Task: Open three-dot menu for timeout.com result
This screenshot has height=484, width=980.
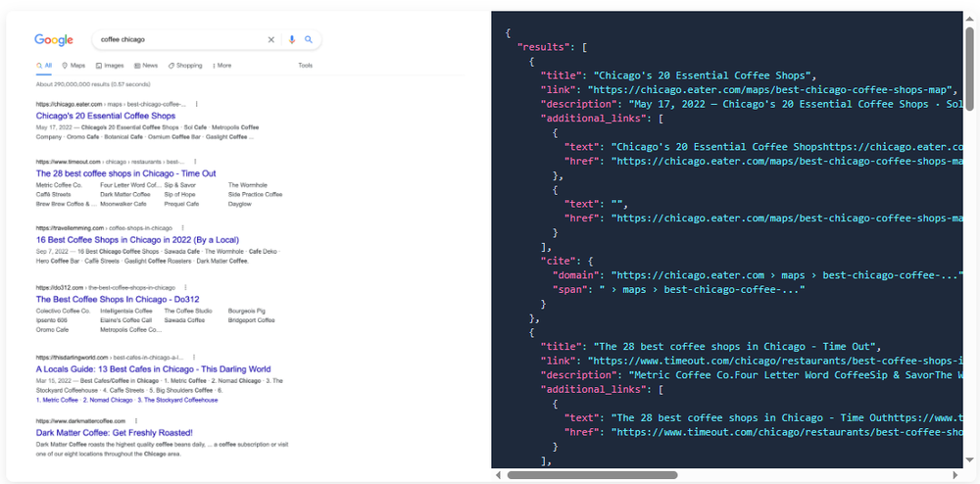Action: pos(195,162)
